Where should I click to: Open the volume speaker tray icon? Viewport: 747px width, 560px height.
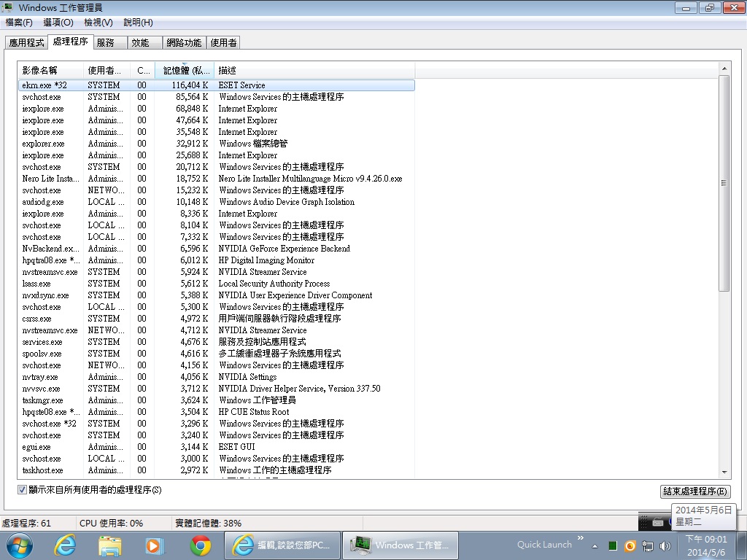(x=665, y=545)
